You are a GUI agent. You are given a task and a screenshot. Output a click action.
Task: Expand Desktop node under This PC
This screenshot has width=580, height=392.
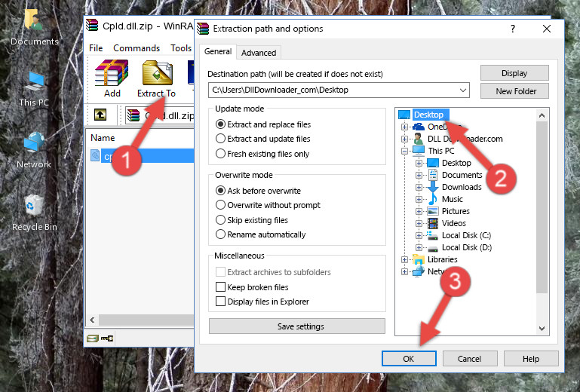coord(419,163)
